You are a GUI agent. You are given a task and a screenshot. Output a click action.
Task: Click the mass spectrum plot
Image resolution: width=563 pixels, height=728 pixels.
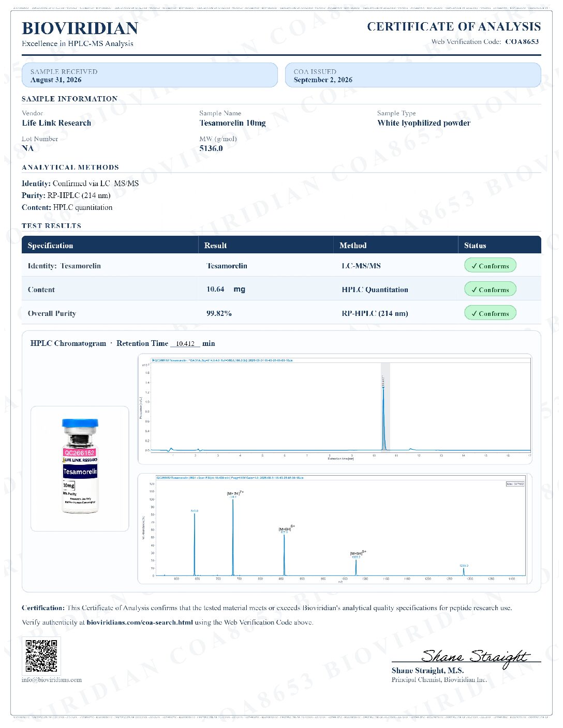(335, 529)
